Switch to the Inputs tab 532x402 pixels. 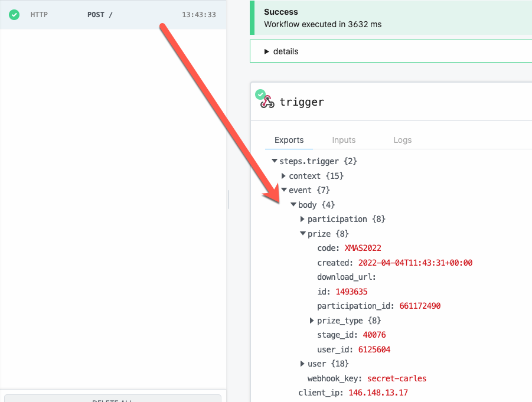pos(344,140)
